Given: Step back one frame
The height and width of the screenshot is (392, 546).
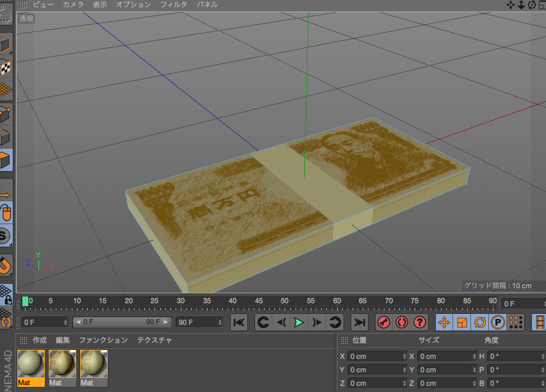Looking at the screenshot, I should pyautogui.click(x=281, y=322).
